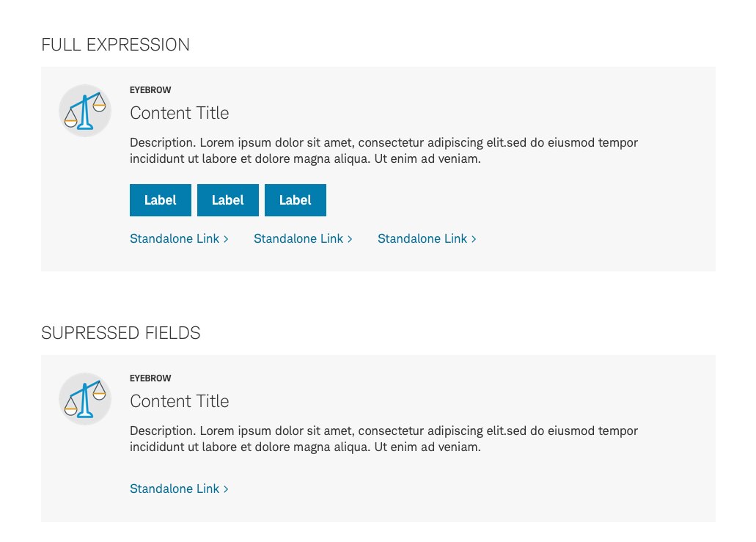Click chevron arrow of first Standalone Link
756x542 pixels.
click(x=226, y=239)
